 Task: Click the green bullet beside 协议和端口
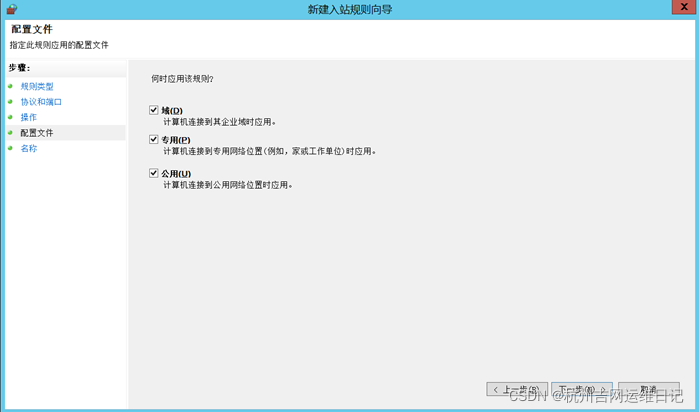pyautogui.click(x=10, y=102)
